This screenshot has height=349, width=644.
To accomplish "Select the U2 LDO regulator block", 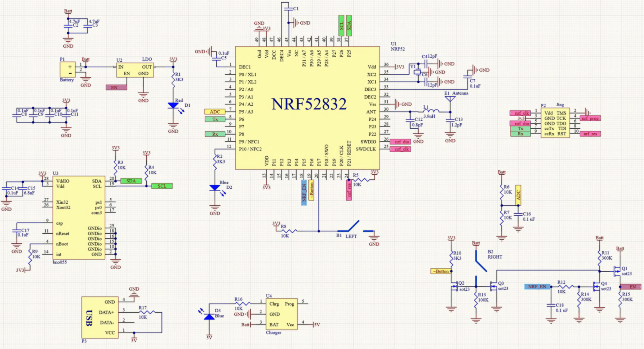I will 135,70.
